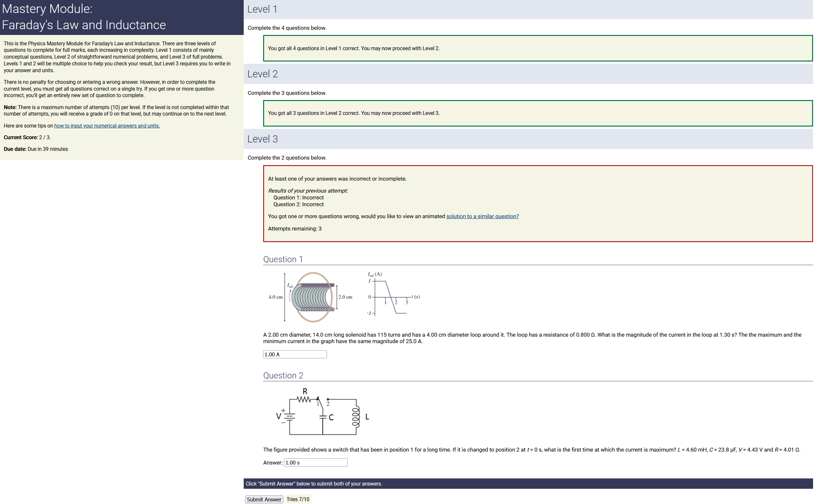Image resolution: width=815 pixels, height=504 pixels.
Task: Click the Question 1 heading
Action: tap(283, 259)
